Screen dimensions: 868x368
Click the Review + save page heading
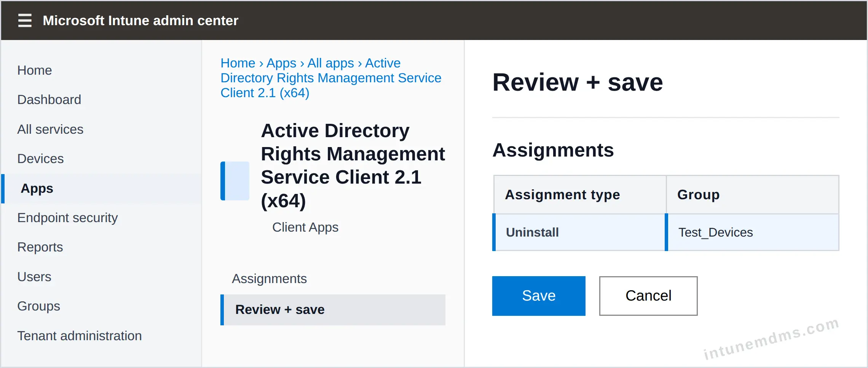(578, 82)
